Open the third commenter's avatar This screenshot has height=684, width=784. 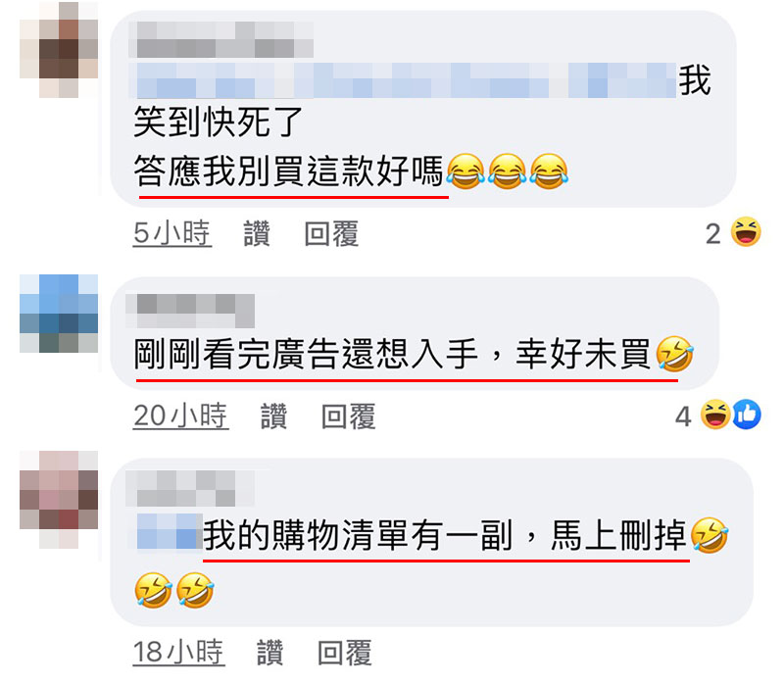pyautogui.click(x=59, y=500)
